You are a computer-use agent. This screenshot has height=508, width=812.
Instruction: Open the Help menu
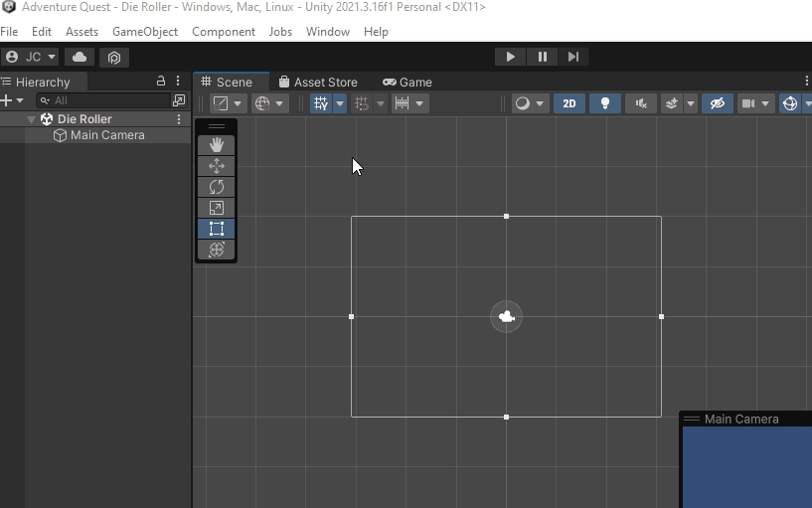point(376,32)
